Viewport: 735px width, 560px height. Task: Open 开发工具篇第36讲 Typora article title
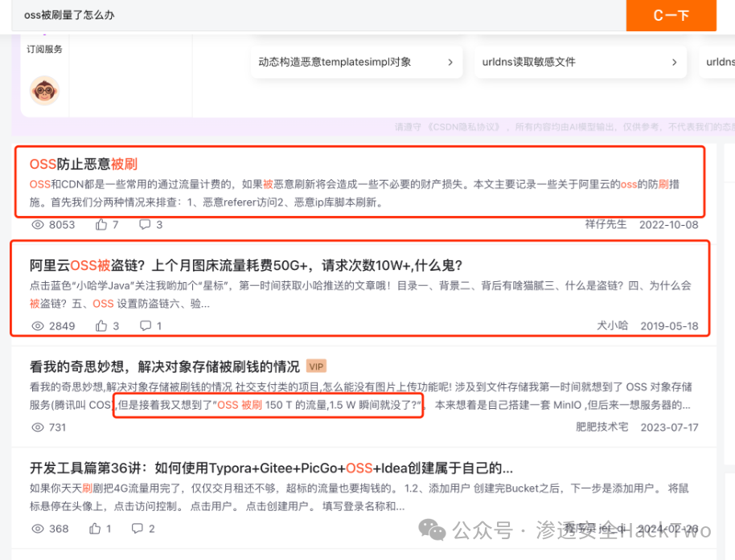point(272,468)
